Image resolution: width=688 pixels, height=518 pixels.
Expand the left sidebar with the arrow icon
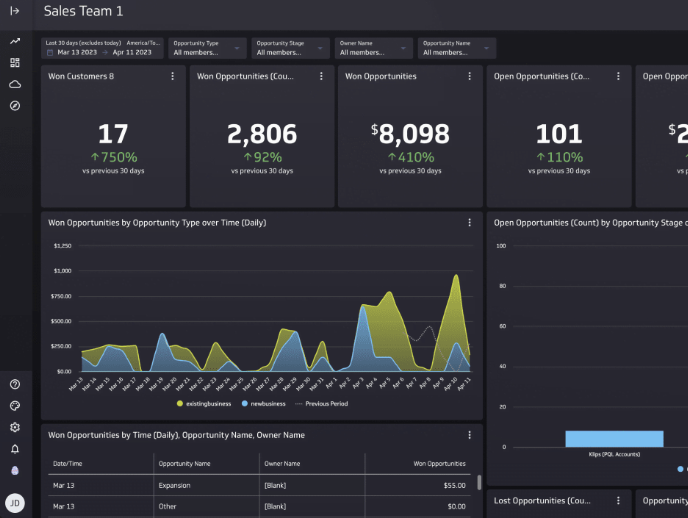14,11
